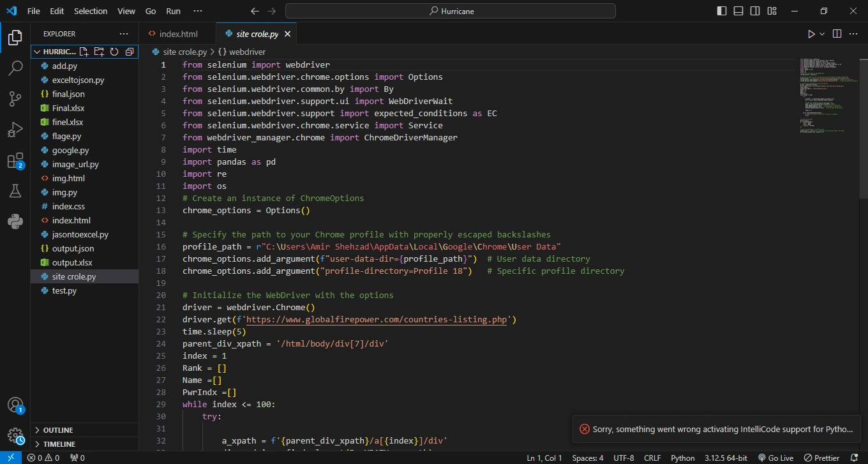Open the Testing flask icon view
868x464 pixels.
tap(15, 191)
